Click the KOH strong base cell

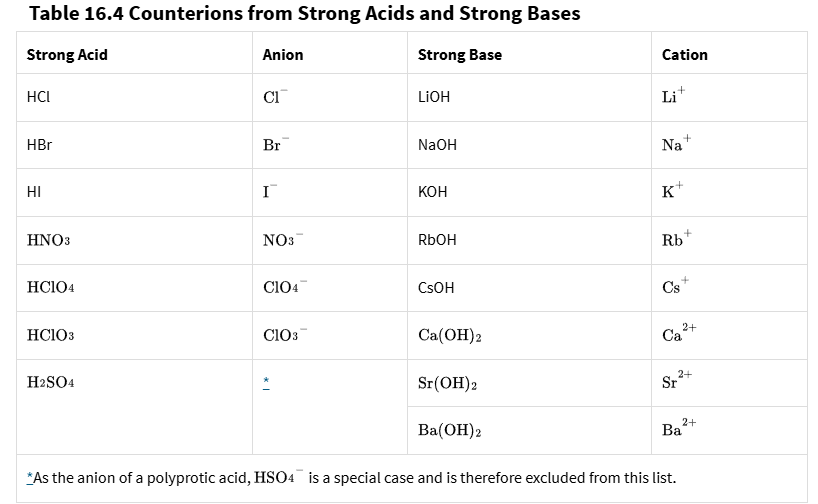(433, 192)
